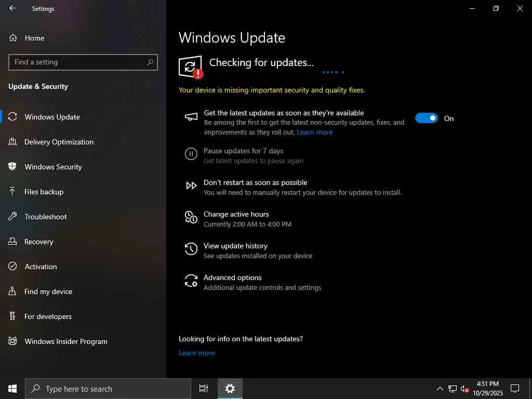This screenshot has width=532, height=399.
Task: Click the fast-forward icon for restart option
Action: tap(191, 185)
